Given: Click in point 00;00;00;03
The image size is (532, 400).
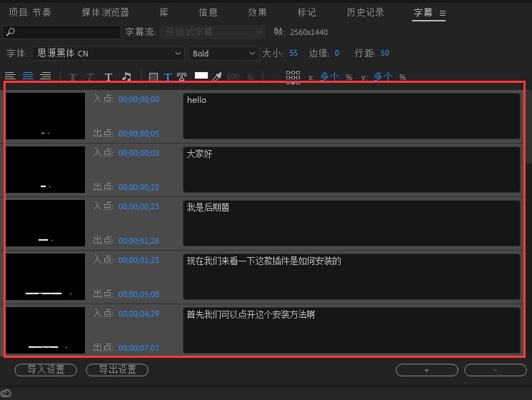Looking at the screenshot, I should coord(139,153).
